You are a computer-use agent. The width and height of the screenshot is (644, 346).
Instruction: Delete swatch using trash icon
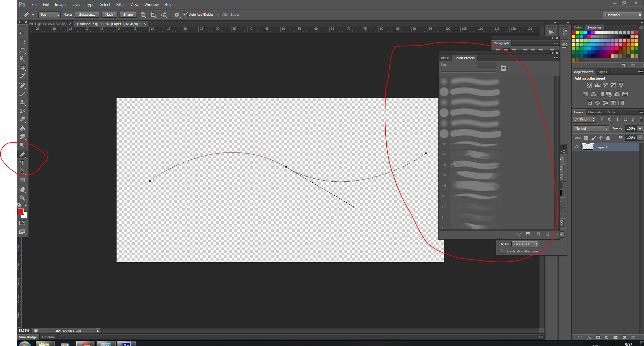tap(633, 65)
